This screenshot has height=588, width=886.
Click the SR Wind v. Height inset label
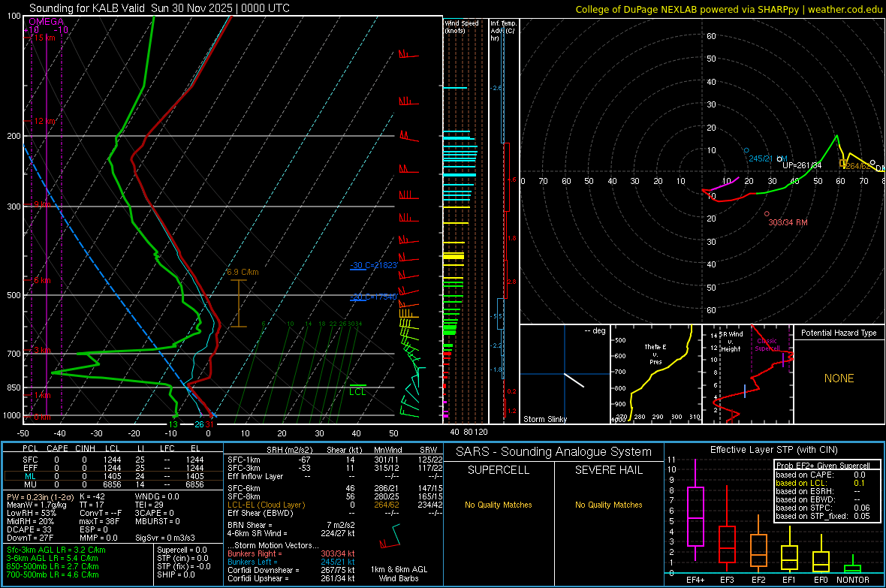pos(731,342)
